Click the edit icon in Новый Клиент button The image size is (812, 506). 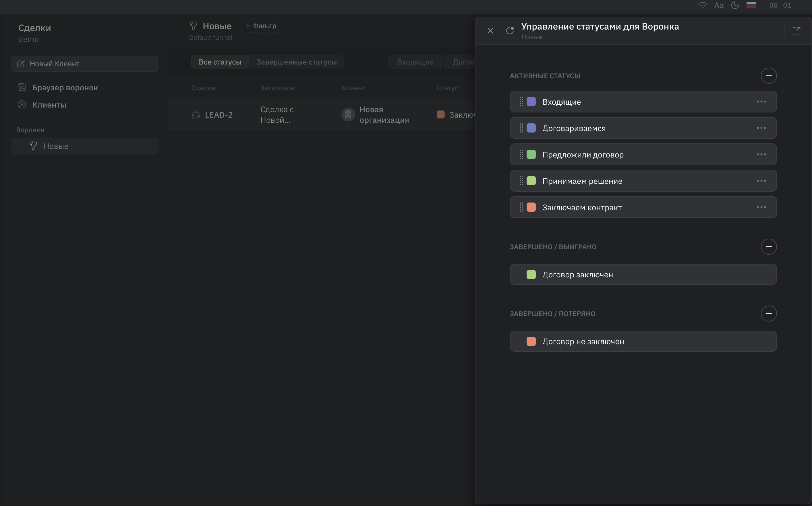21,64
